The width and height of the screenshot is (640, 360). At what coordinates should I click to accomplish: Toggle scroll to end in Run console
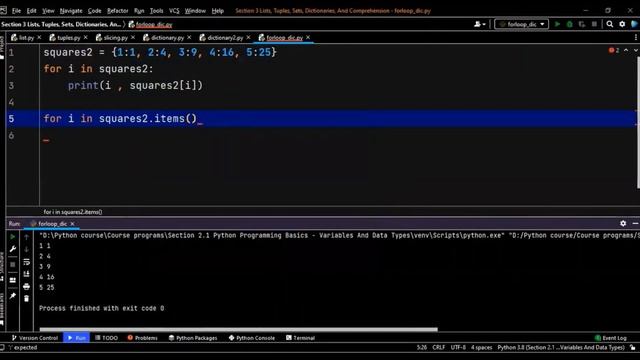pyautogui.click(x=27, y=274)
